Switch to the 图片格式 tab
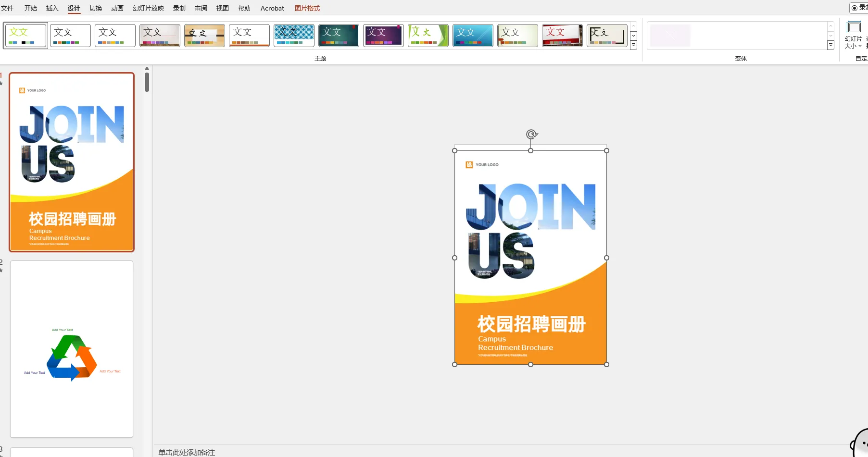This screenshot has height=457, width=868. 307,8
